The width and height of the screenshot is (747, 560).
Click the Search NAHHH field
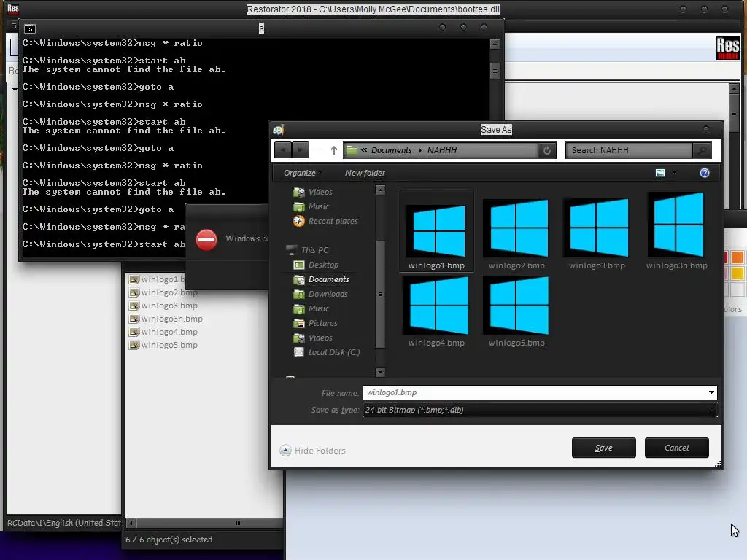pyautogui.click(x=629, y=150)
